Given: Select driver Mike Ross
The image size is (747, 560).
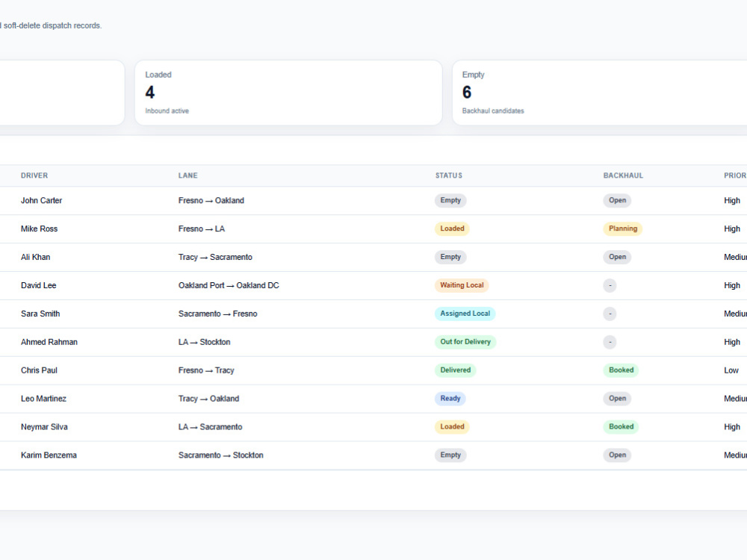Looking at the screenshot, I should click(x=39, y=228).
